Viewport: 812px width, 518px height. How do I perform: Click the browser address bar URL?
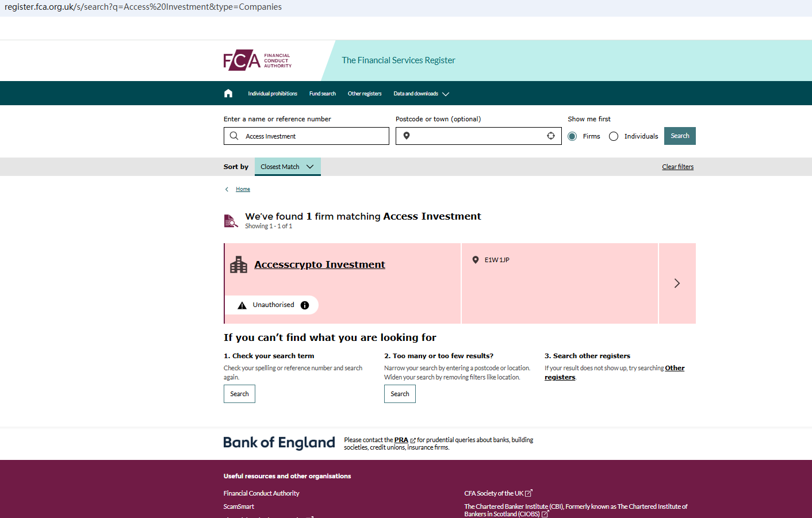coord(143,7)
